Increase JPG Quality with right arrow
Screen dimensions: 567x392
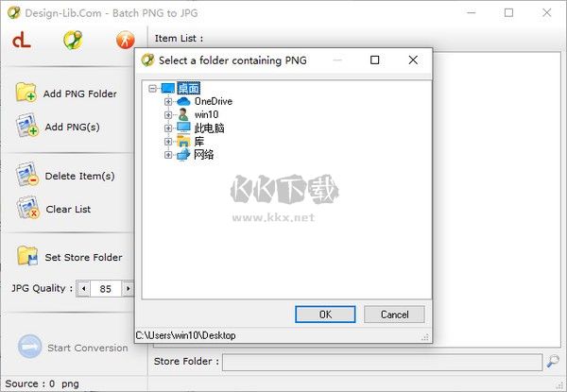[128, 289]
